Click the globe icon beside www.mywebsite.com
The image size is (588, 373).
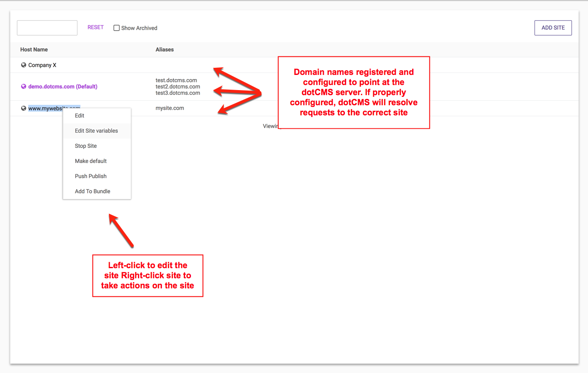(x=24, y=108)
